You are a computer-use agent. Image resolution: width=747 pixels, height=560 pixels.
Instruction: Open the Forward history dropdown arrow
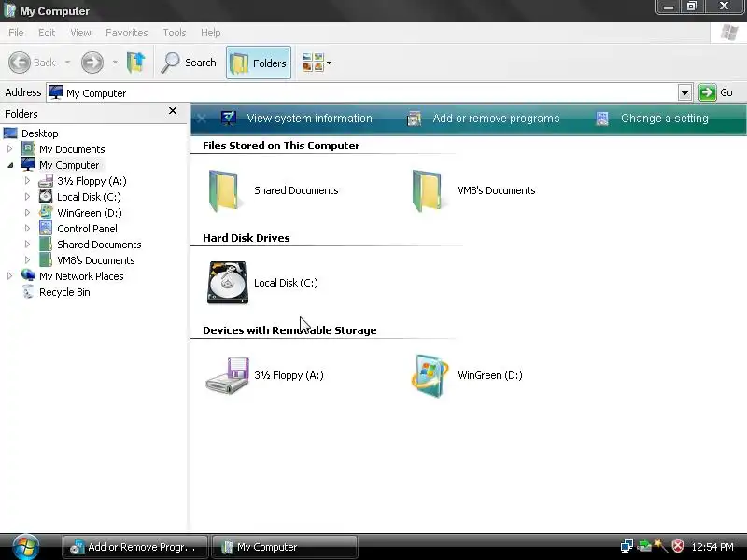115,63
